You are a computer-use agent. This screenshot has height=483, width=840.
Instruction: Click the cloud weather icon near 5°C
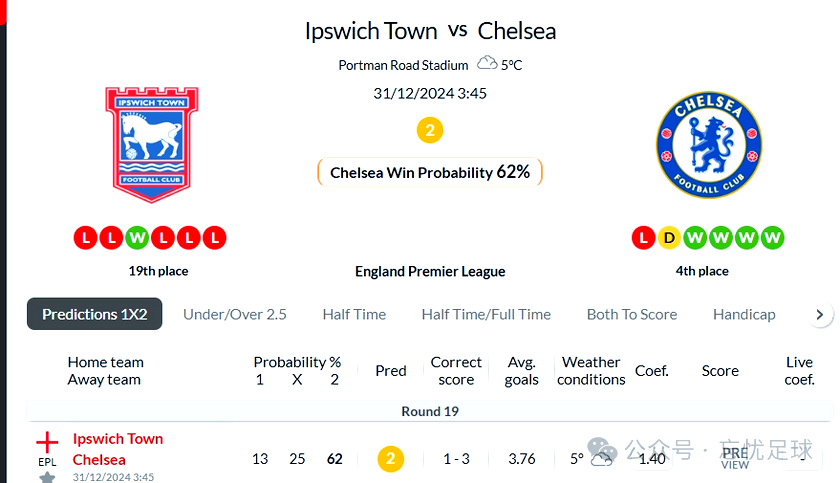(487, 63)
